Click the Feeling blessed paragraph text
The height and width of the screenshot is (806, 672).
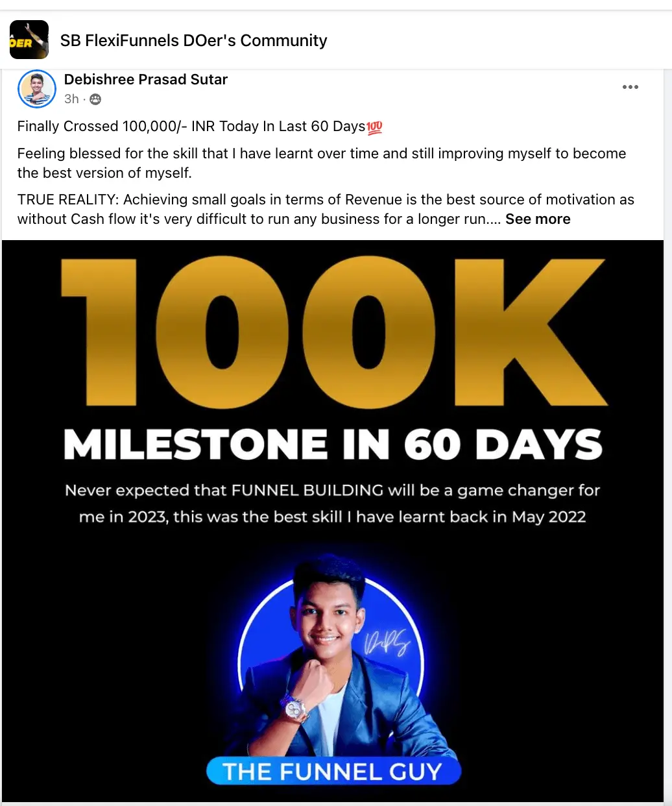(321, 163)
